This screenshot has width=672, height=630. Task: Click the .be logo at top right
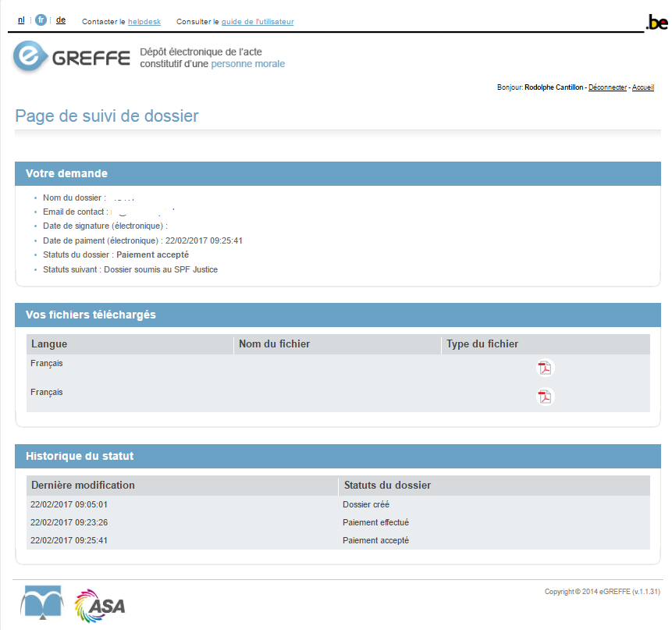coord(656,23)
